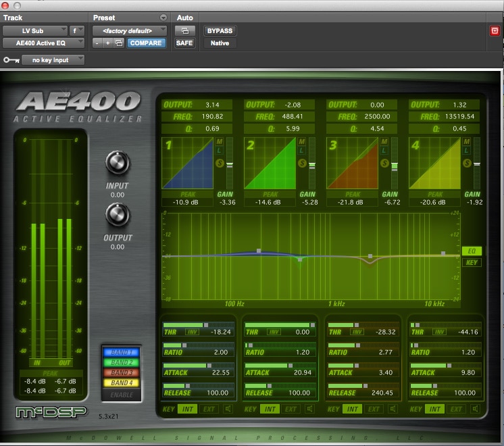The width and height of the screenshot is (504, 446).
Task: Click band 2 ATTACK slider
Action: click(281, 366)
